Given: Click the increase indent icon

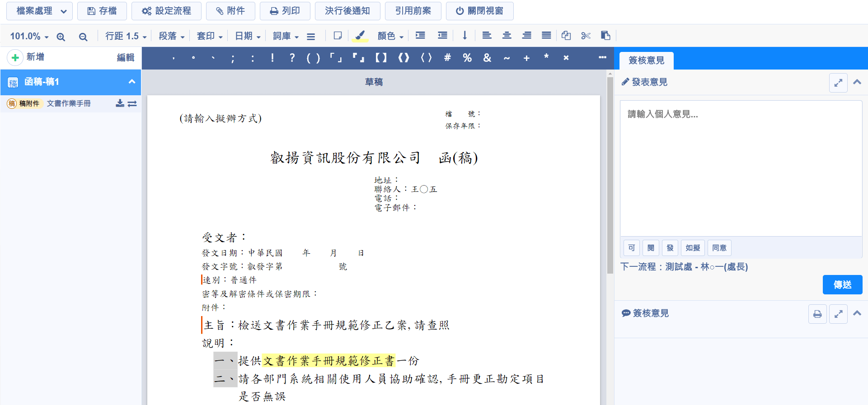Looking at the screenshot, I should point(420,36).
